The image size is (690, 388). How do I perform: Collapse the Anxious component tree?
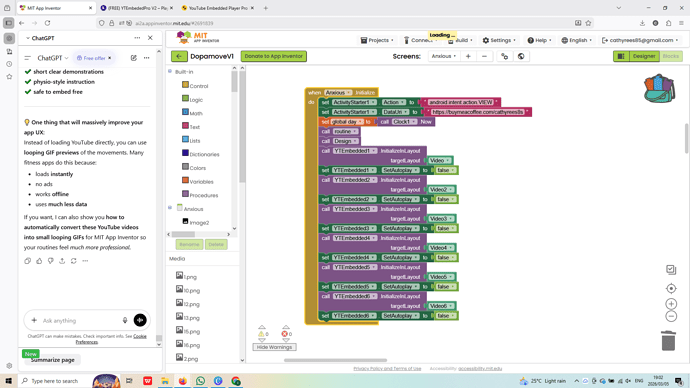pos(170,208)
